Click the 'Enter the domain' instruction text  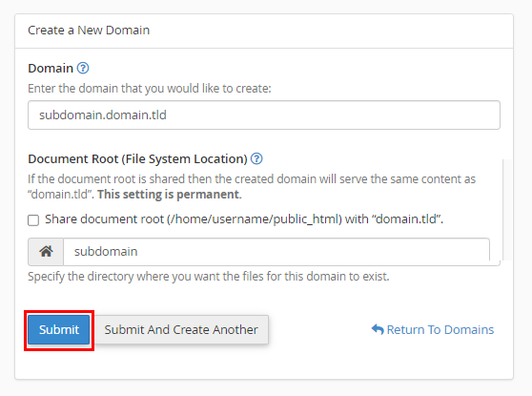pyautogui.click(x=150, y=89)
